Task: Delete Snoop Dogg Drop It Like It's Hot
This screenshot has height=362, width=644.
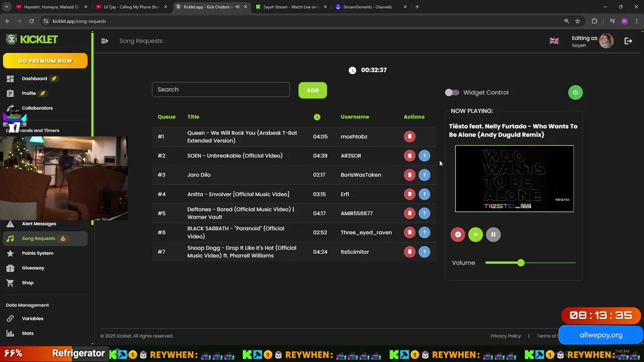Action: click(x=410, y=251)
